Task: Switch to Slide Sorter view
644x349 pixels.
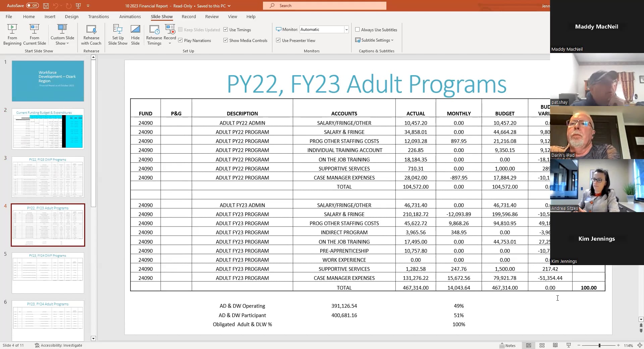Action: pos(542,345)
